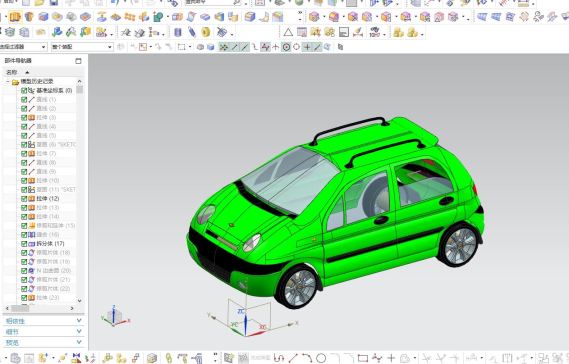Uncheck the N 边曲面 (20) checkbox
This screenshot has width=569, height=364.
pos(24,271)
